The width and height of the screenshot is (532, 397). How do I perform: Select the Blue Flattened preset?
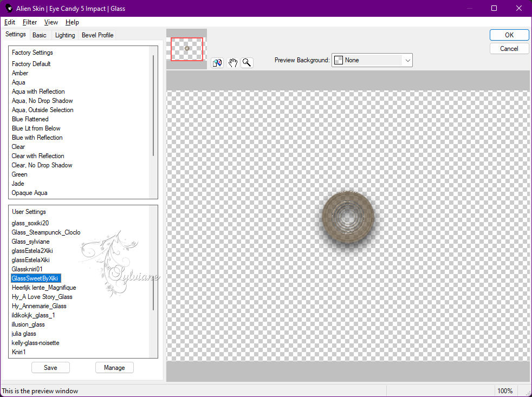[30, 119]
